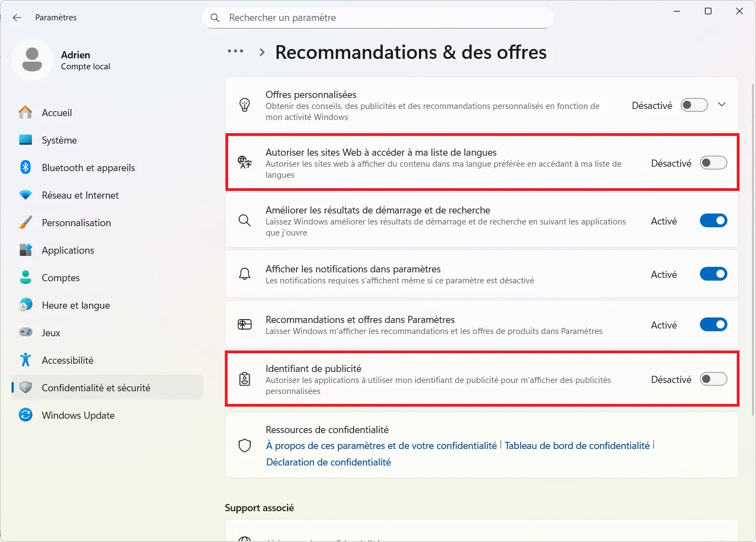Image resolution: width=756 pixels, height=542 pixels.
Task: Click the language globe icon for liste de langues
Action: pos(245,162)
